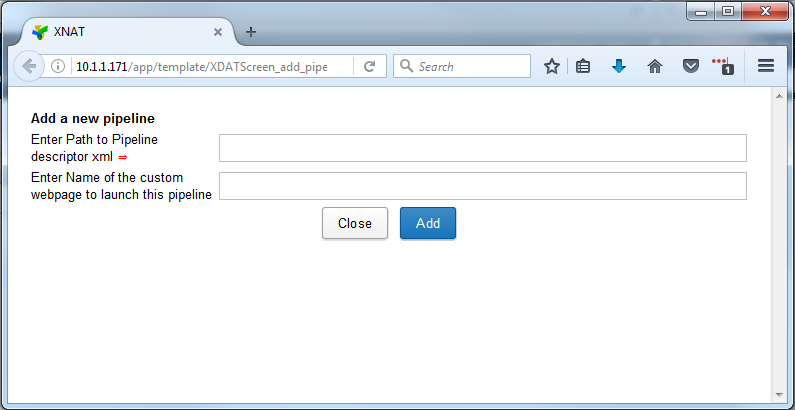795x410 pixels.
Task: Focus the pipeline descriptor xml path field
Action: pos(482,148)
